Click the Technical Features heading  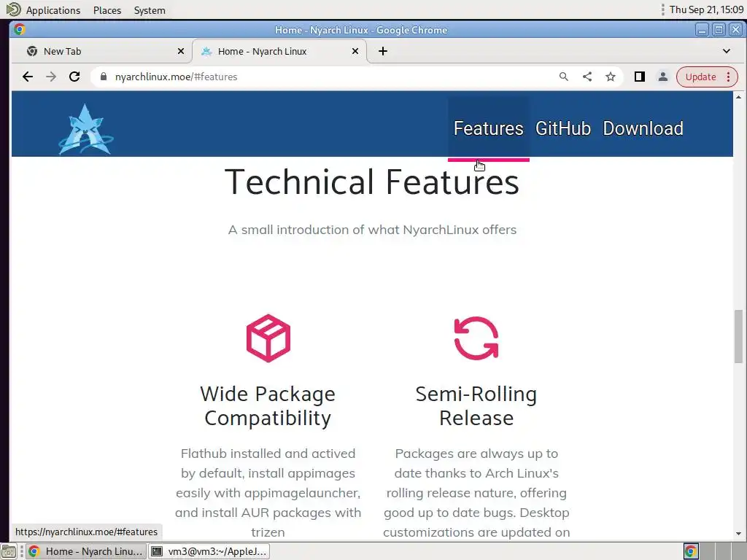[371, 182]
